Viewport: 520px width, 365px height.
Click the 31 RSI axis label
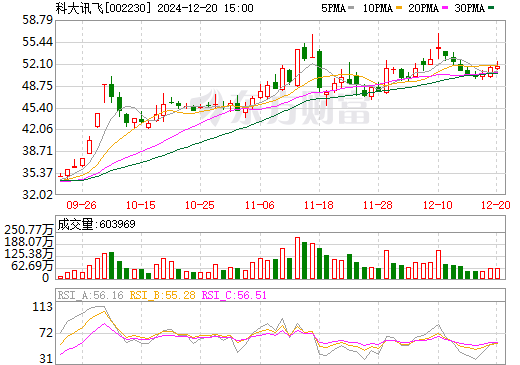pyautogui.click(x=46, y=359)
